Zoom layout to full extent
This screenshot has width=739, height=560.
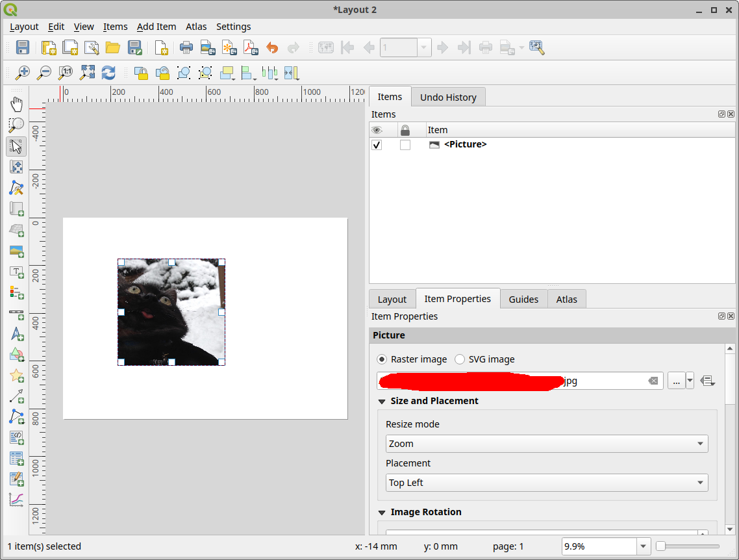coord(87,73)
